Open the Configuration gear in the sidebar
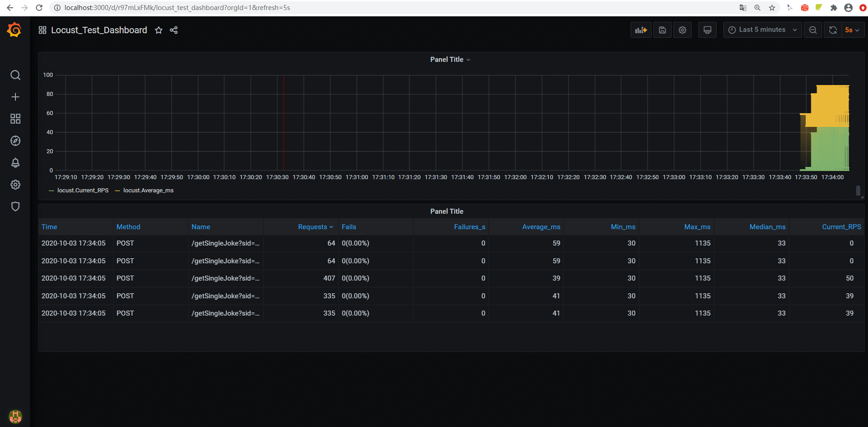This screenshot has width=868, height=427. (x=15, y=185)
